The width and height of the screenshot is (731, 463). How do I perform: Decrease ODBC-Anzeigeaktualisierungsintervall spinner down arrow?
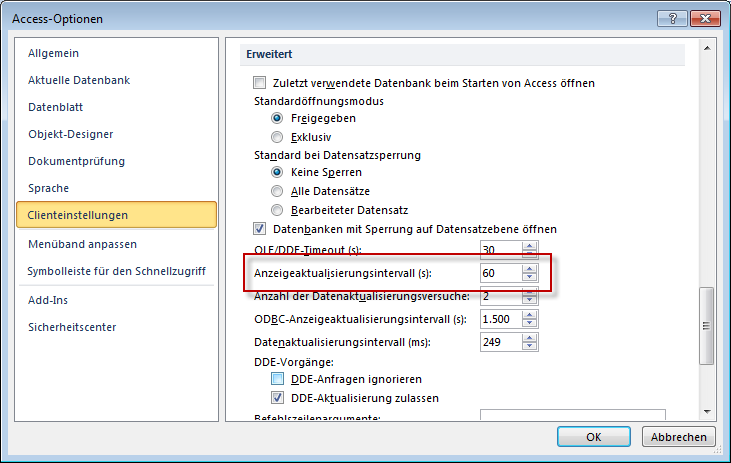(x=529, y=324)
